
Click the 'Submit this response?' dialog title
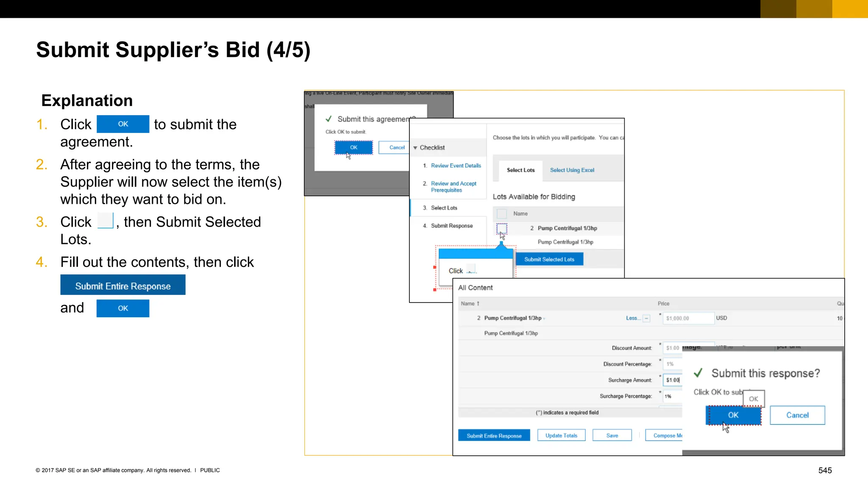pos(765,373)
